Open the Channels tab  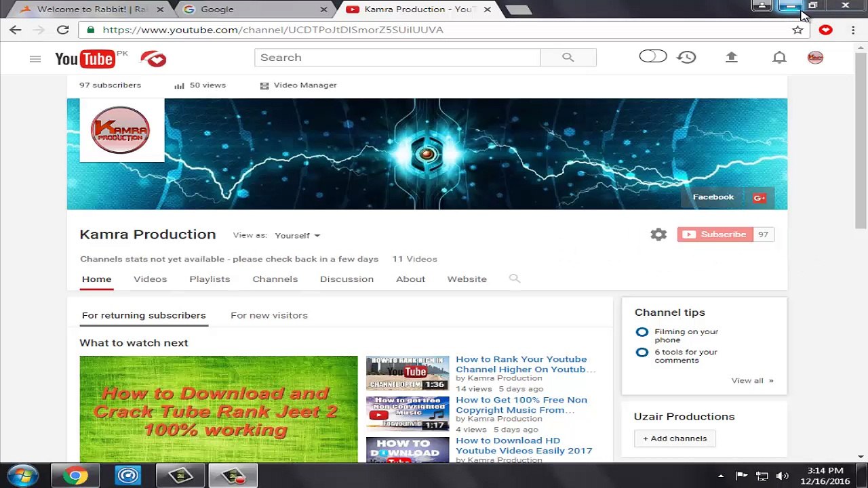point(275,279)
